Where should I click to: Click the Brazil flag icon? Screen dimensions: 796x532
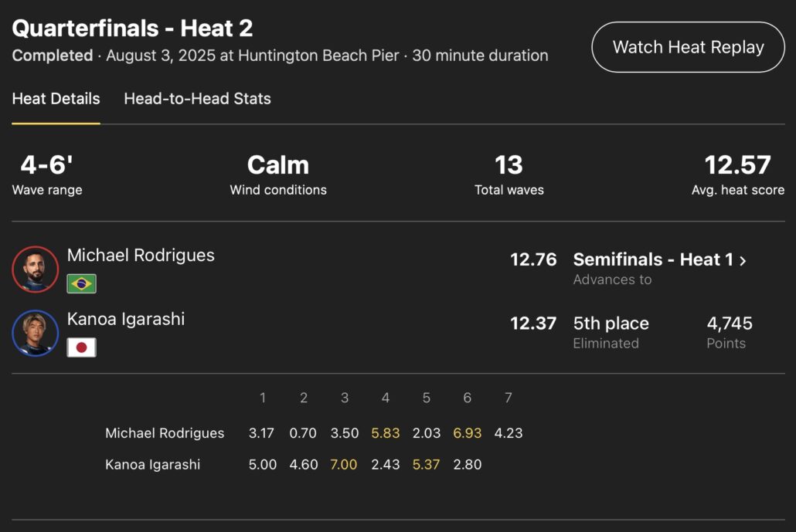pyautogui.click(x=81, y=283)
